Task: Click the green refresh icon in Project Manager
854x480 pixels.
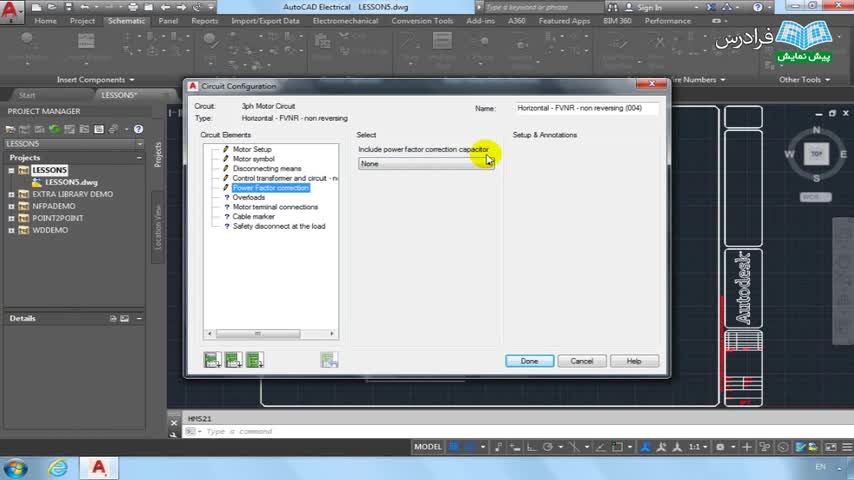Action: 54,129
